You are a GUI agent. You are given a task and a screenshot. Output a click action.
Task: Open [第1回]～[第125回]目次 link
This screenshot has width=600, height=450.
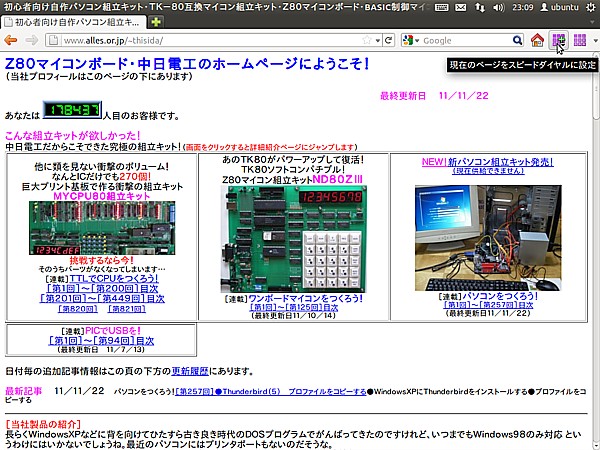click(x=294, y=307)
